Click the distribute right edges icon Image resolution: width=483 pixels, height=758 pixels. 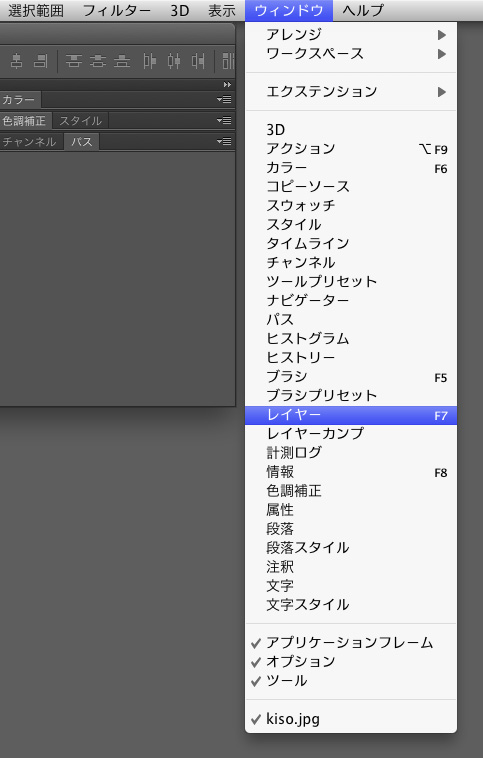[x=198, y=61]
